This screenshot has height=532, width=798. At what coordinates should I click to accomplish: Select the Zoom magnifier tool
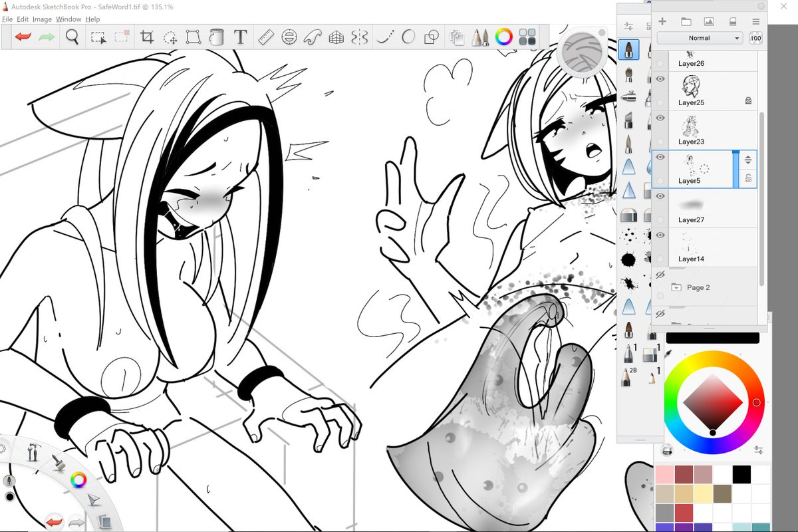72,37
